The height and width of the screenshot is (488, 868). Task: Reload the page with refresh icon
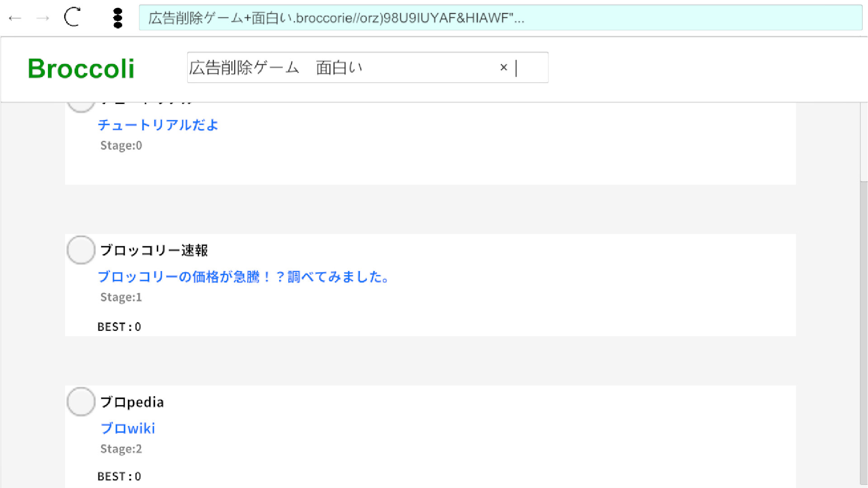(72, 18)
